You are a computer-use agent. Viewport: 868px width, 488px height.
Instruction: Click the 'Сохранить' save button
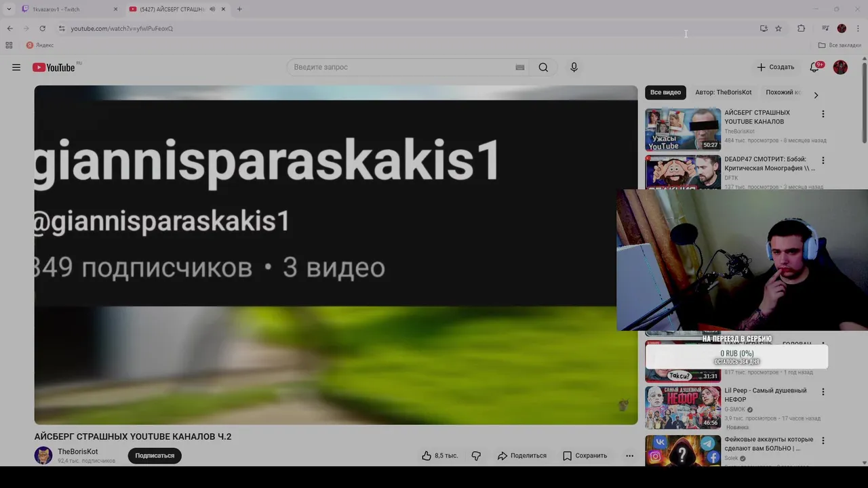pyautogui.click(x=585, y=455)
